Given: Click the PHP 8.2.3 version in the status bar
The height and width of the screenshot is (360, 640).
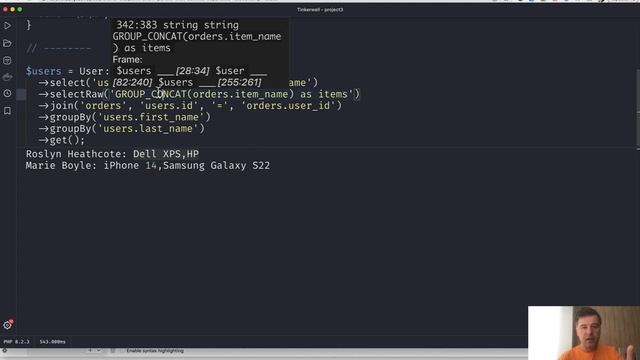Looking at the screenshot, I should (16, 342).
